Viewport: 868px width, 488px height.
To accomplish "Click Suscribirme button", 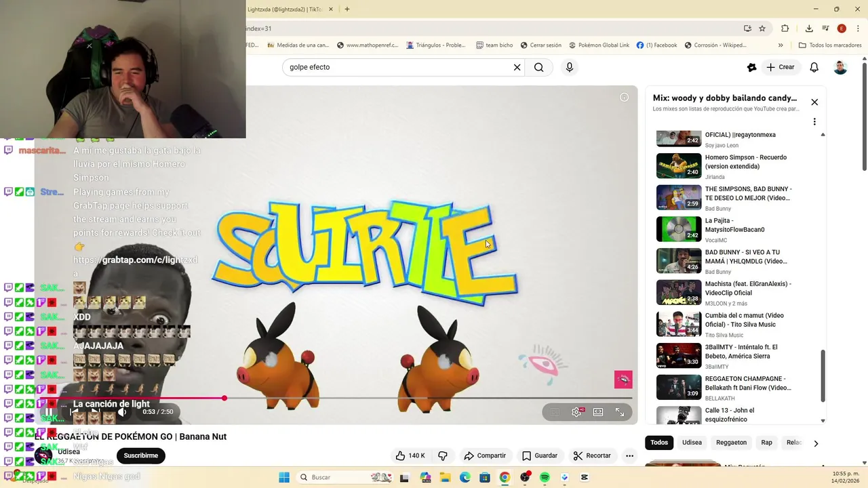I will [x=140, y=455].
